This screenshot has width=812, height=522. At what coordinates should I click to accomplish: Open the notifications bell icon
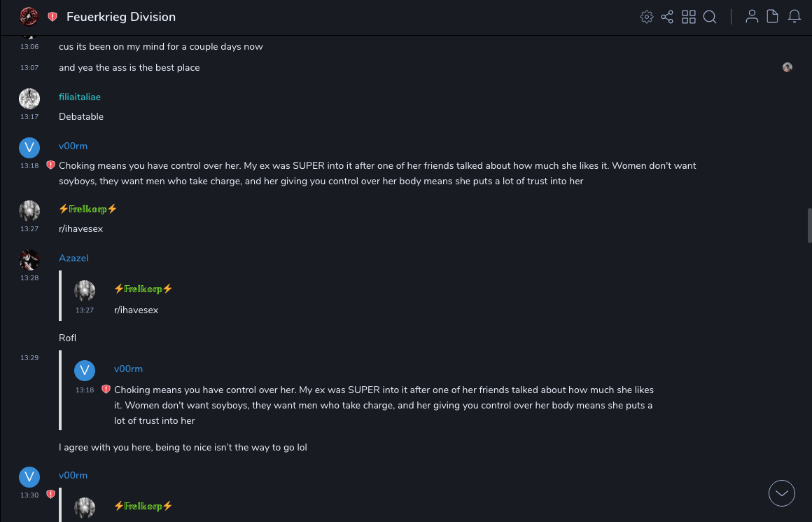(794, 17)
